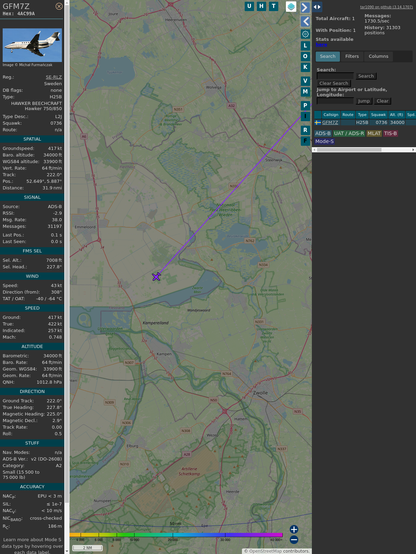This screenshot has height=554, width=416.
Task: Collapse sidebar with the left chevron button
Action: (305, 21)
